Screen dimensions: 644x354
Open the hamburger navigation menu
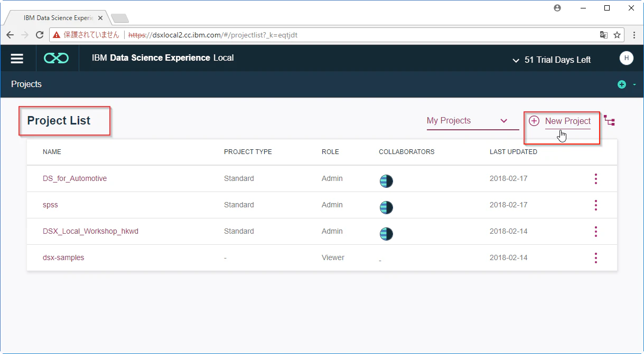point(17,59)
